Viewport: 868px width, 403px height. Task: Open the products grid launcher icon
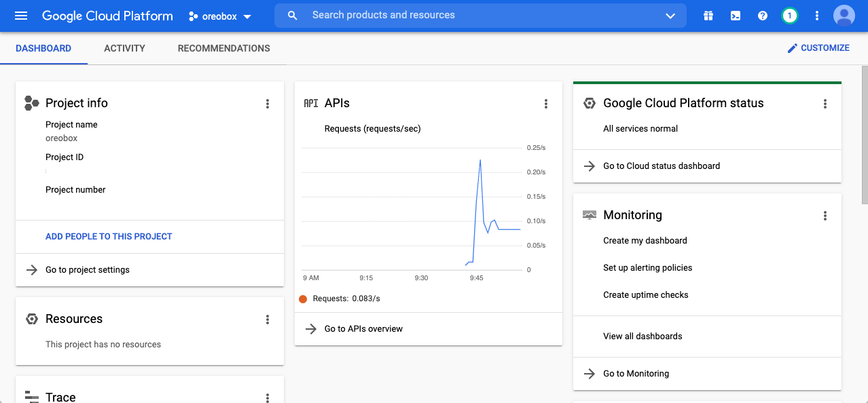point(708,15)
